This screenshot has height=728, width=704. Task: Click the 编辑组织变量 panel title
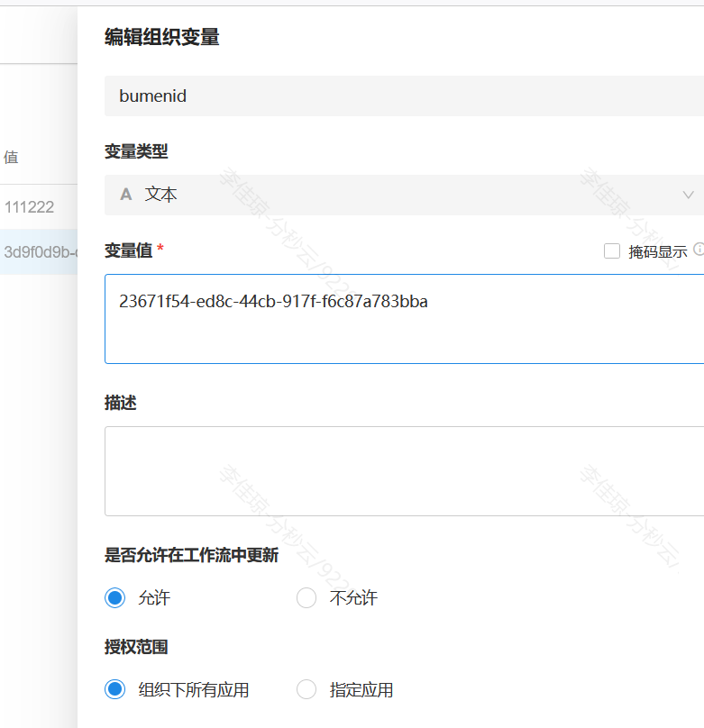pos(162,37)
